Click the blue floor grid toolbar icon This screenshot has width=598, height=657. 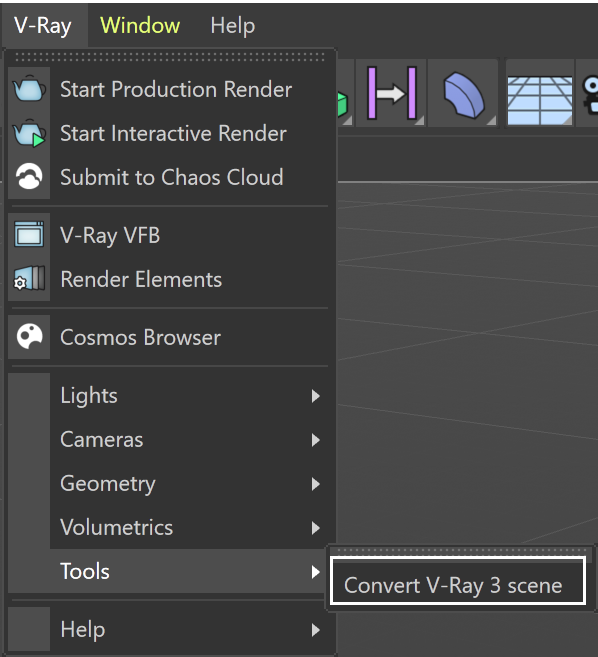[x=540, y=101]
